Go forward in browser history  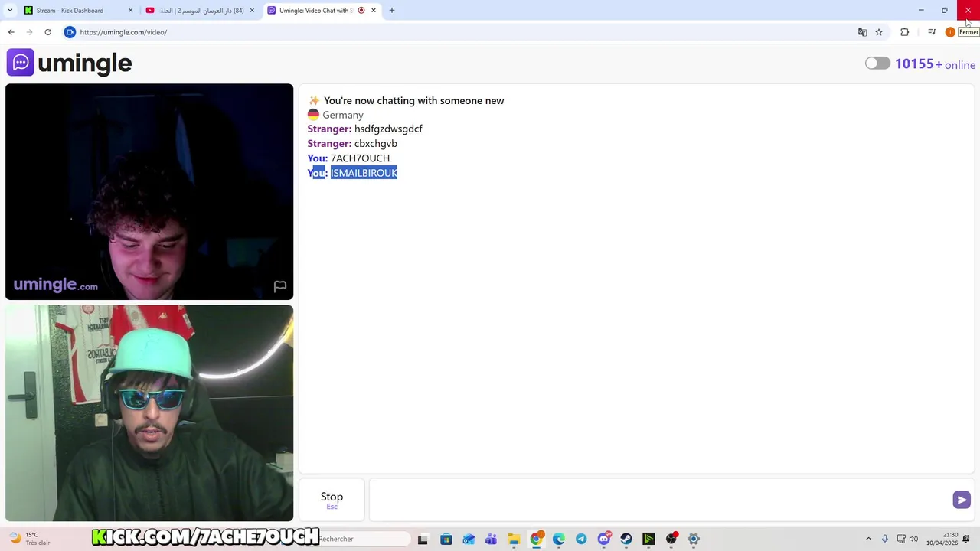tap(29, 32)
